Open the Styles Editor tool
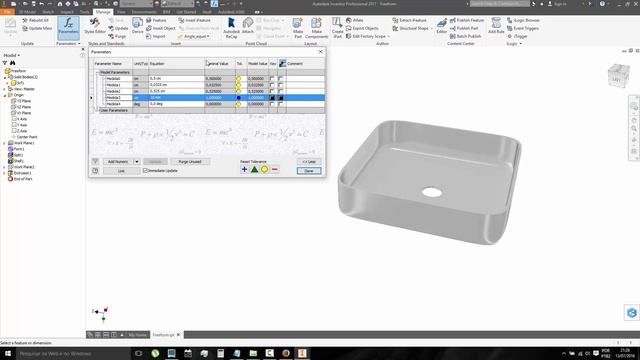Screen dimensions: 640x360 tap(95, 26)
